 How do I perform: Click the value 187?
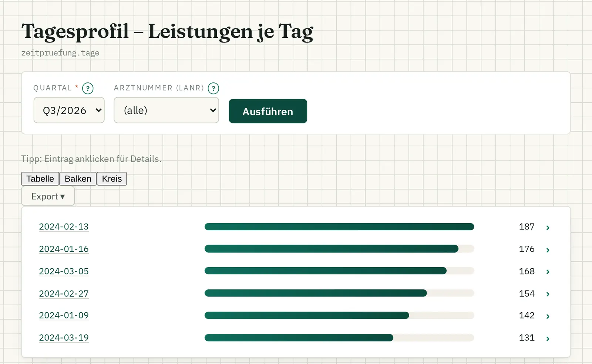(x=527, y=227)
